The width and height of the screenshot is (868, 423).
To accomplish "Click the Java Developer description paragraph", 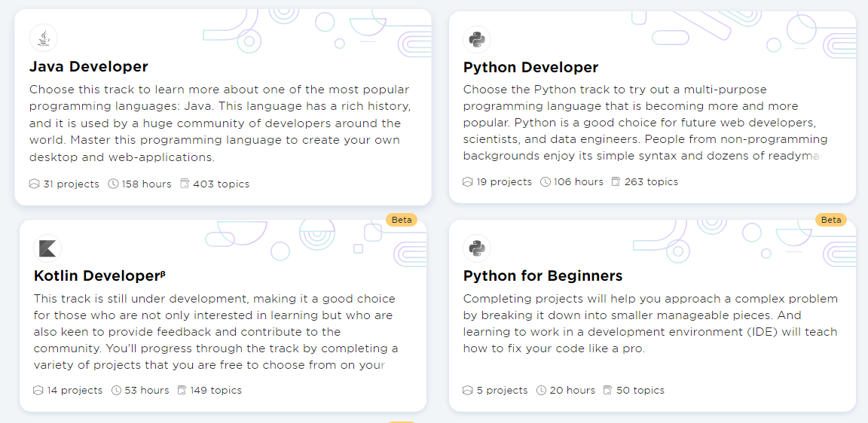I will click(x=220, y=123).
